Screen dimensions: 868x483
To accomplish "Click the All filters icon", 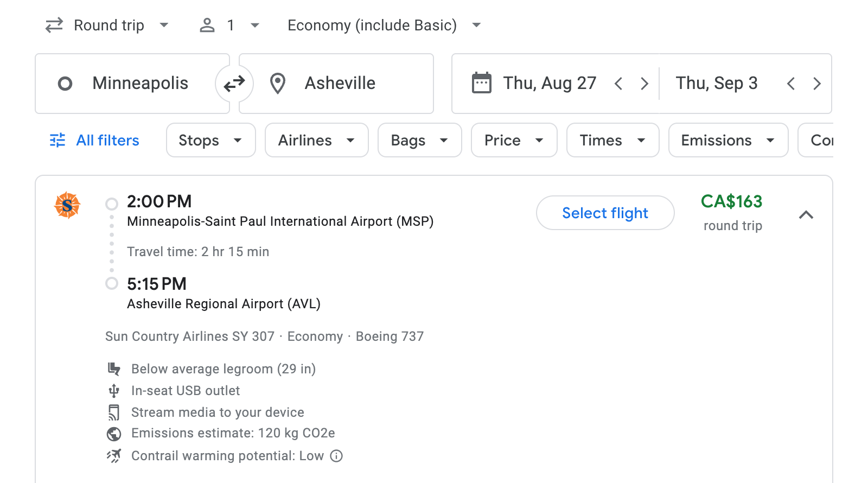I will tap(57, 140).
